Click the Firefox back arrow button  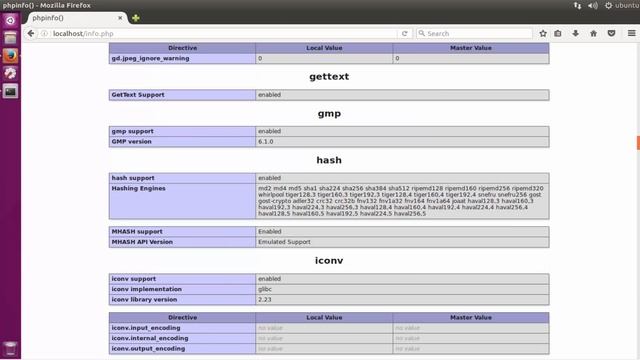[x=31, y=33]
